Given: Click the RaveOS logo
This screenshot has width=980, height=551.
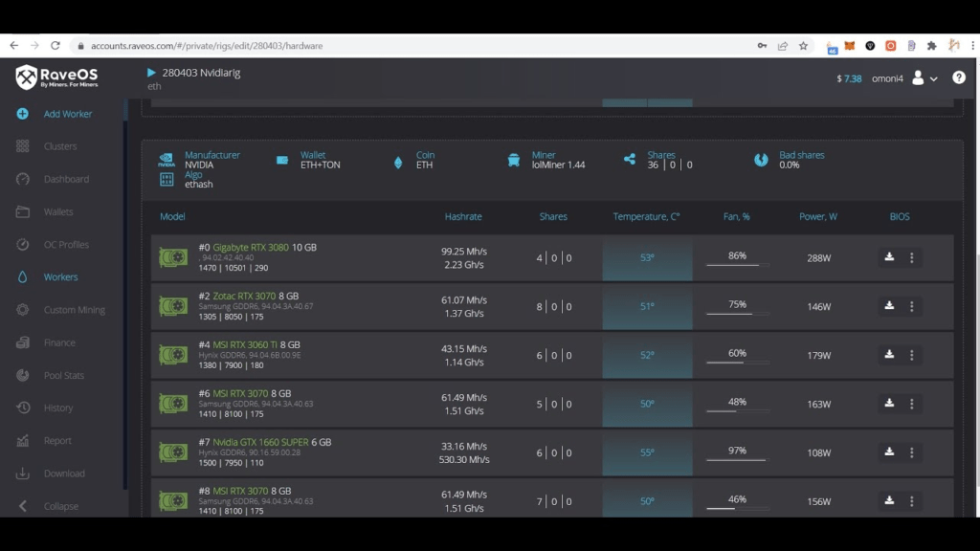Looking at the screenshot, I should pyautogui.click(x=56, y=77).
